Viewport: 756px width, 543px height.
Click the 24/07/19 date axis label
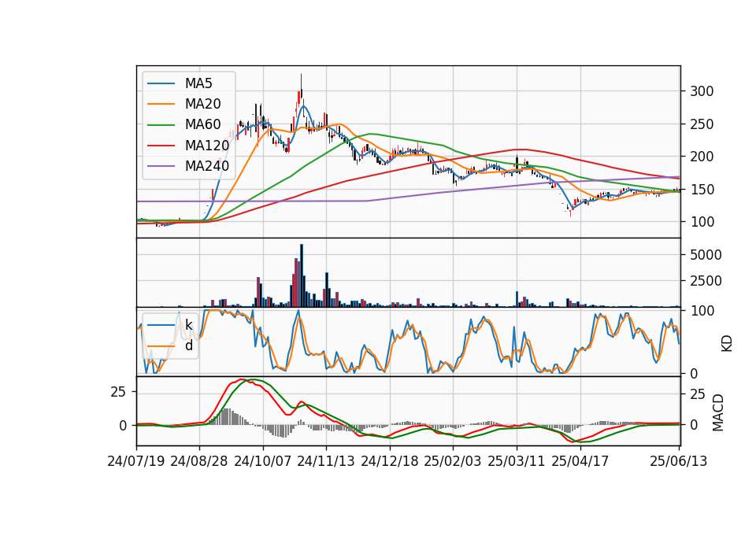click(x=136, y=462)
